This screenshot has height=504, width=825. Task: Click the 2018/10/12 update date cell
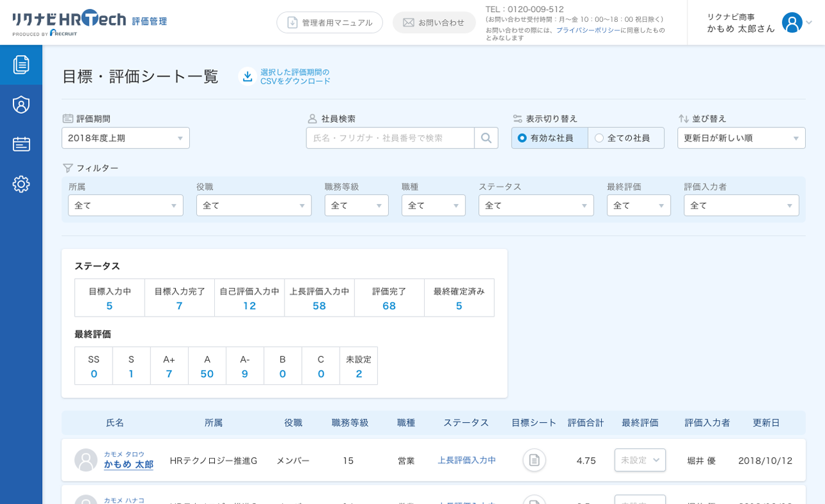pyautogui.click(x=766, y=461)
